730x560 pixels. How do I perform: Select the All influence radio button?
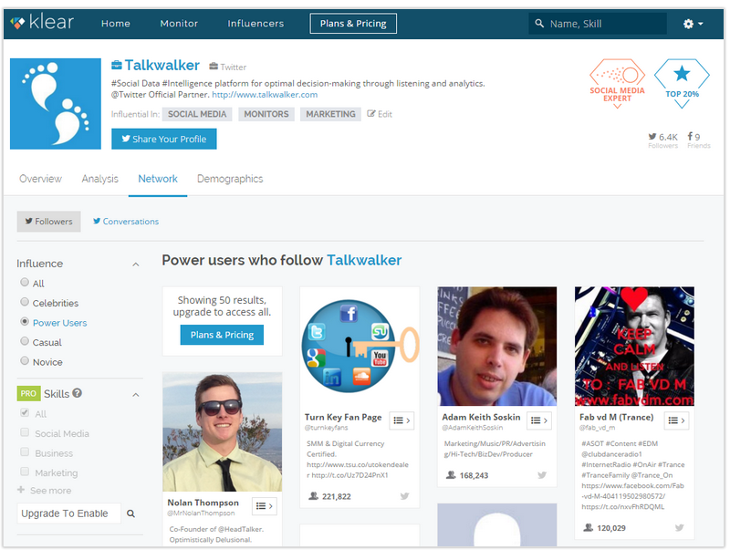coord(25,282)
